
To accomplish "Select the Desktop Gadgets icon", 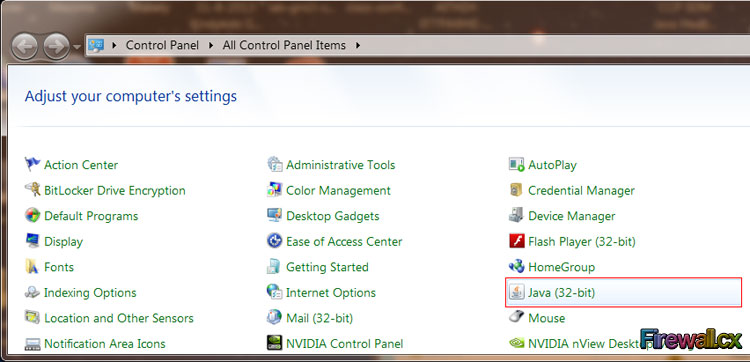I will coord(275,216).
